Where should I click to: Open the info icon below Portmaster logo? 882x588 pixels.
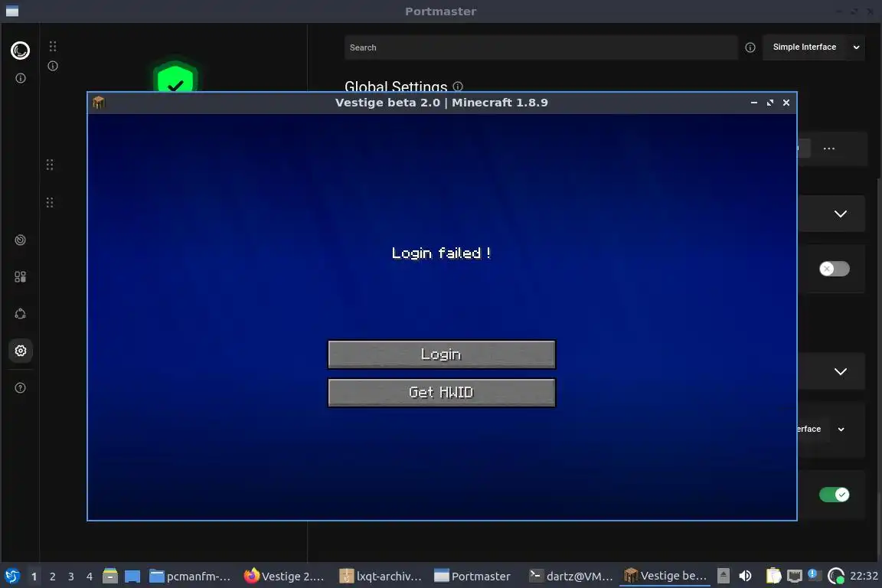click(x=21, y=78)
